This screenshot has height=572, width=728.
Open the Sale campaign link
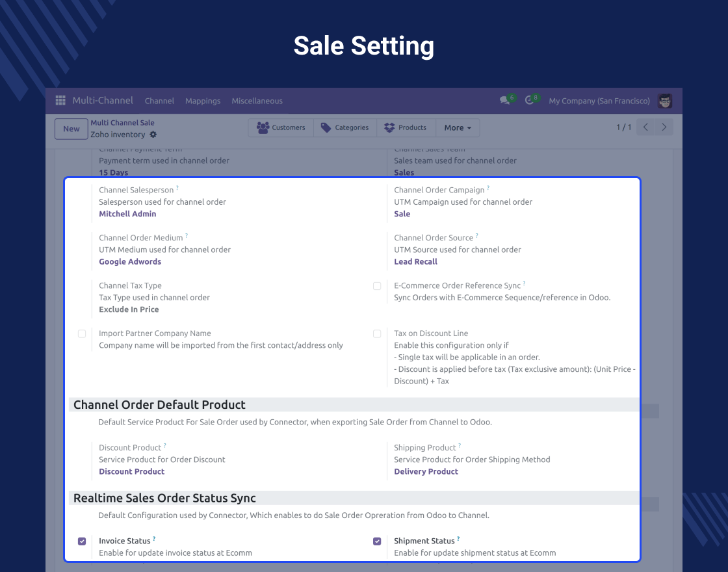click(x=402, y=214)
